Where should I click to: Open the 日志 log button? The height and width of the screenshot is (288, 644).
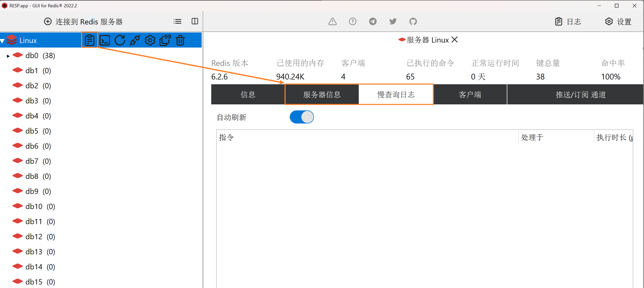point(568,22)
